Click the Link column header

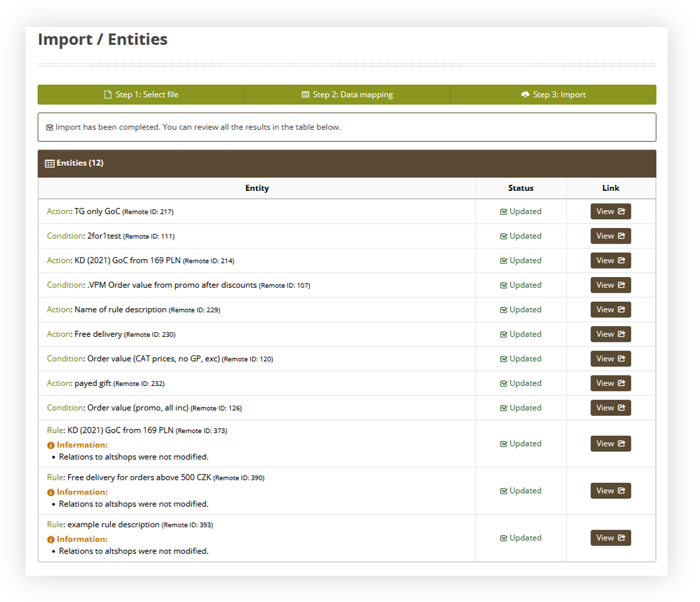click(611, 188)
